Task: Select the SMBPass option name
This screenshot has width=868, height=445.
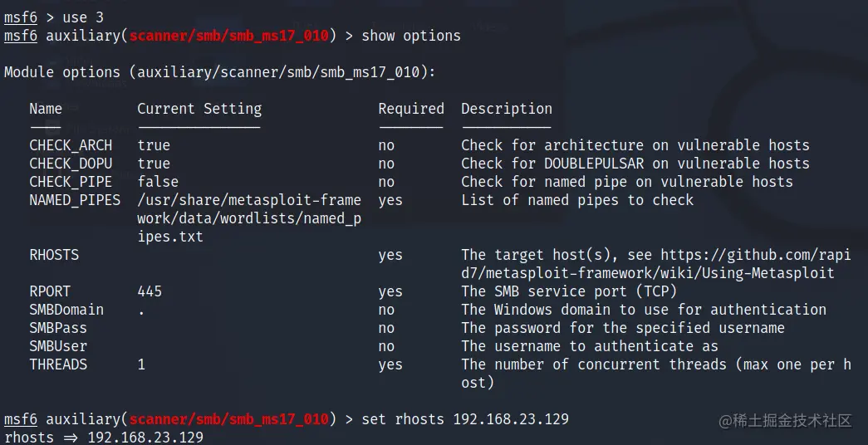Action: tap(58, 328)
